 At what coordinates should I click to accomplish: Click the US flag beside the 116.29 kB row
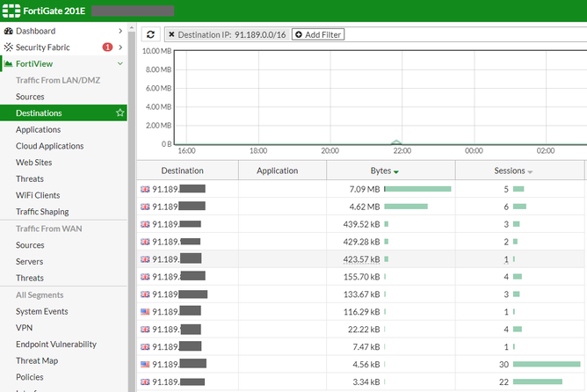tap(145, 311)
